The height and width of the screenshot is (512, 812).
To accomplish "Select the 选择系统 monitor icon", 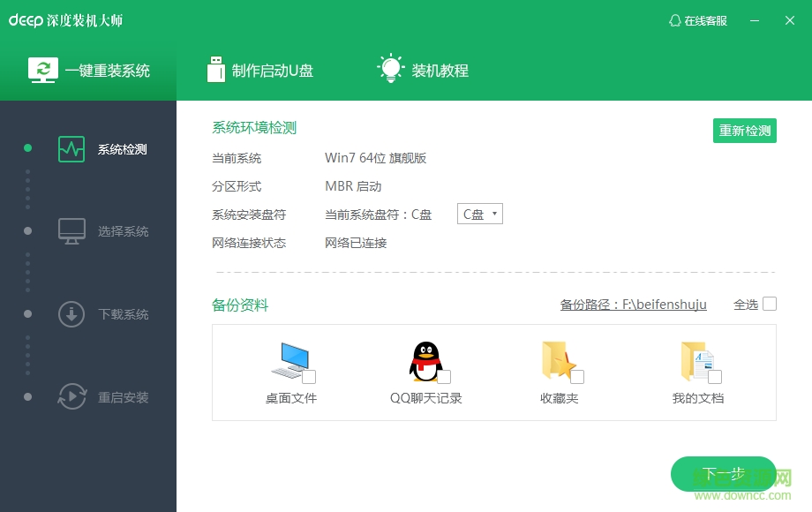I will pyautogui.click(x=71, y=230).
